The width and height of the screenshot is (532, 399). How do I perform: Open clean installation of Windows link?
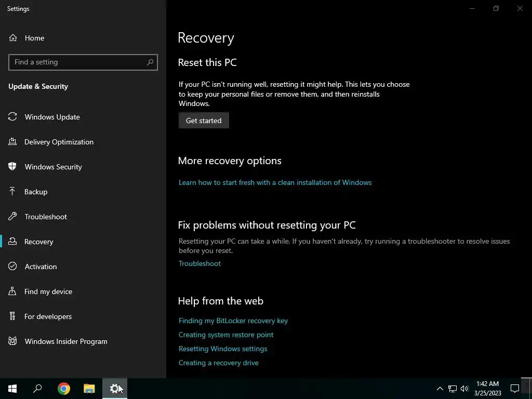275,182
